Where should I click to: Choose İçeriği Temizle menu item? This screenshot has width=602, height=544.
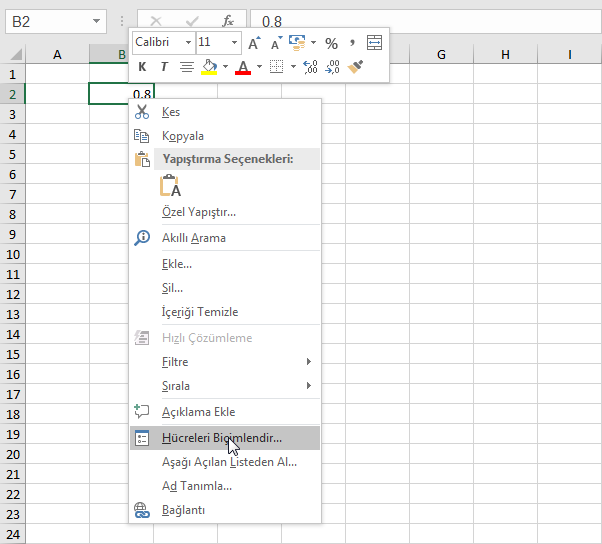[225, 312]
